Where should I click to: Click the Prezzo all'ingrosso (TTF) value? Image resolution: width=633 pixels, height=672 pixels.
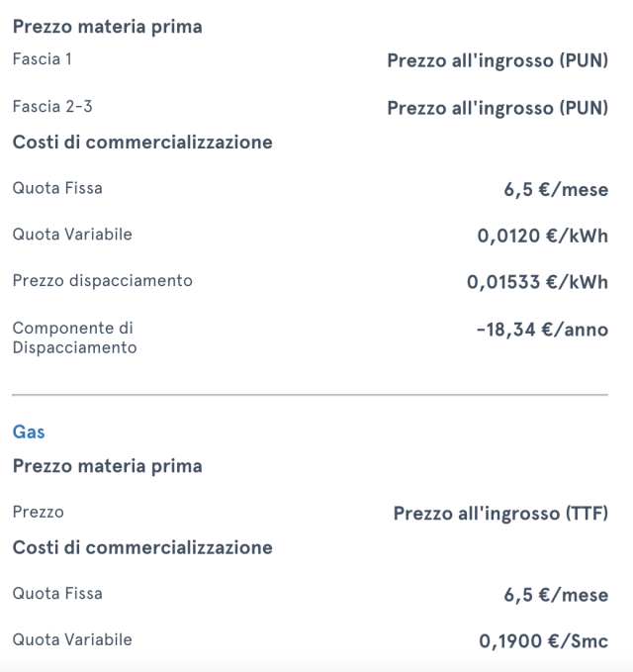[x=500, y=514]
